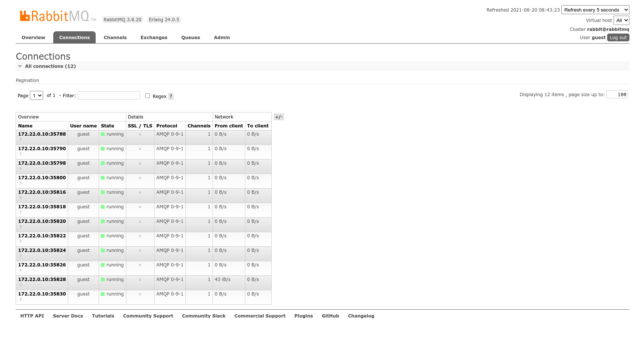The height and width of the screenshot is (338, 644).
Task: Open the Exchanges tab
Action: 154,38
